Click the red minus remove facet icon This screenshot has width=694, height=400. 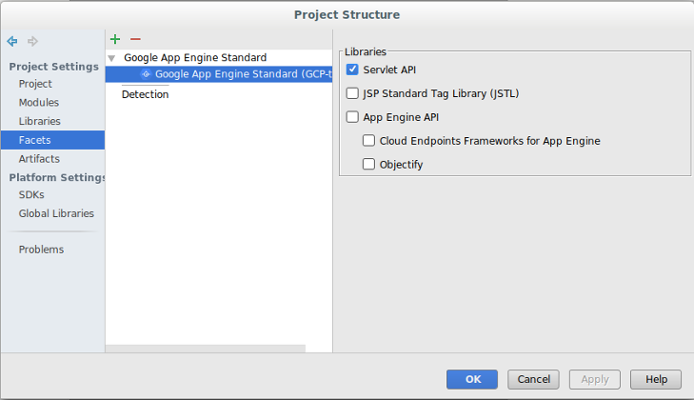click(x=135, y=39)
